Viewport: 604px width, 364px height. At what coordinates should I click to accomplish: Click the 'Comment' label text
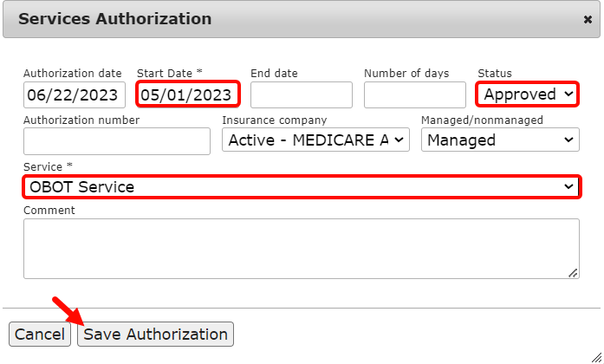[49, 211]
